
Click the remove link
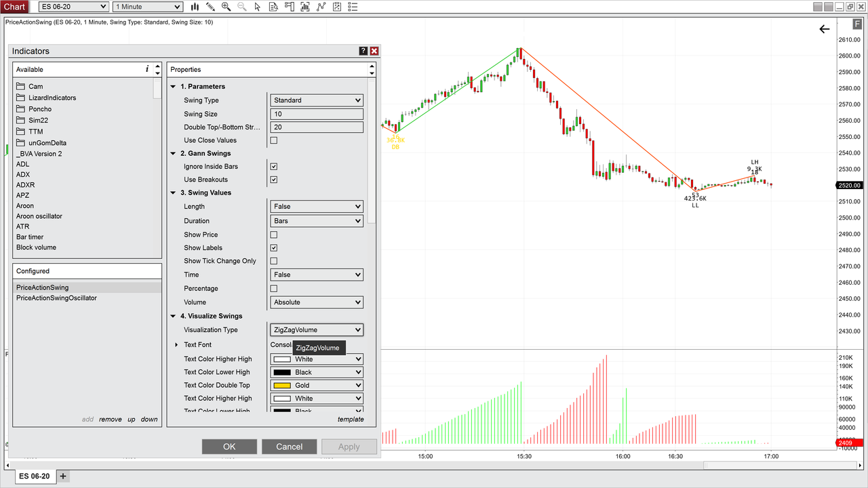pyautogui.click(x=111, y=420)
